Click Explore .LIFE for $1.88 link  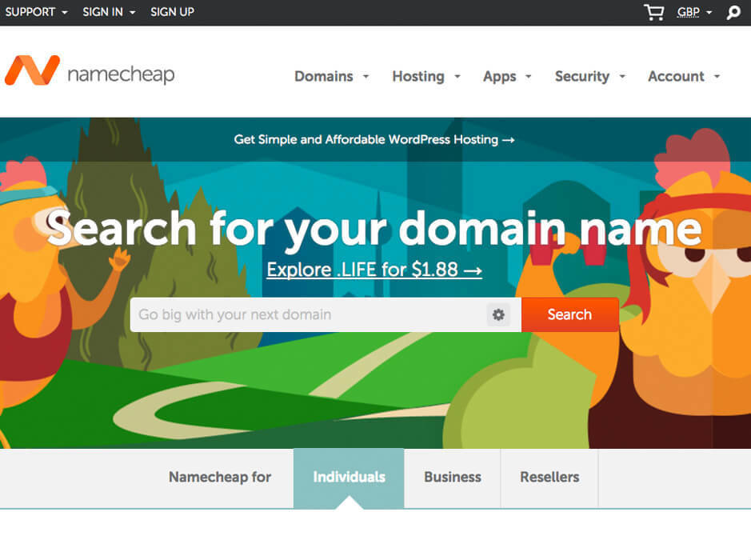click(x=374, y=270)
